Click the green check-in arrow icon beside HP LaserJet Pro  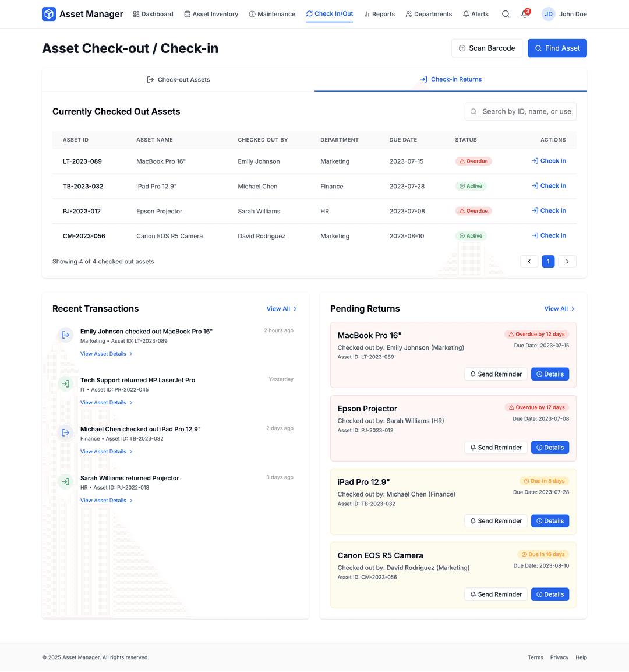pyautogui.click(x=65, y=384)
